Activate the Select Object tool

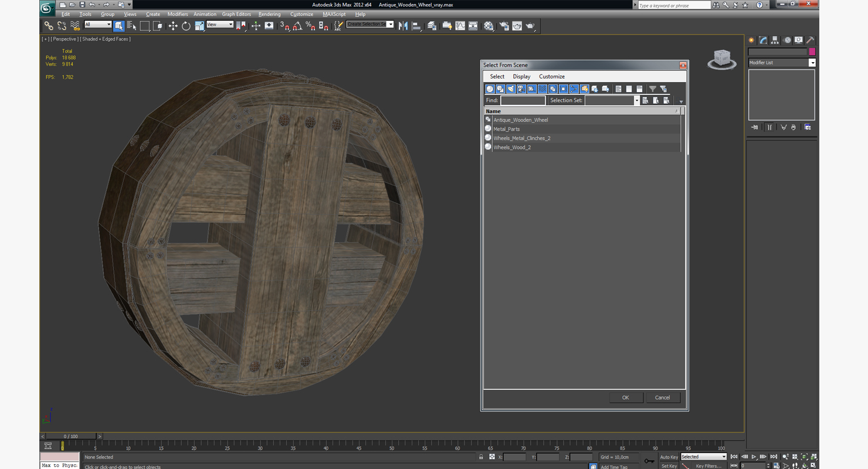click(x=119, y=26)
